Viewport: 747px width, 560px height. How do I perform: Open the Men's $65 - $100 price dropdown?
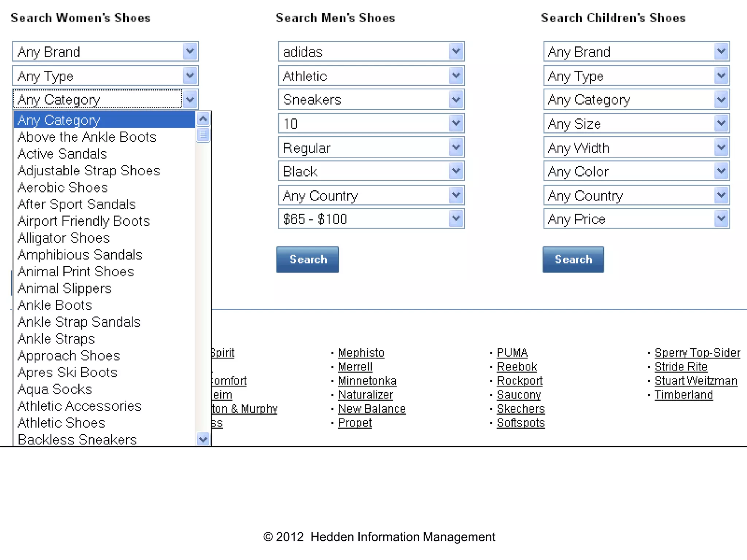(x=371, y=219)
